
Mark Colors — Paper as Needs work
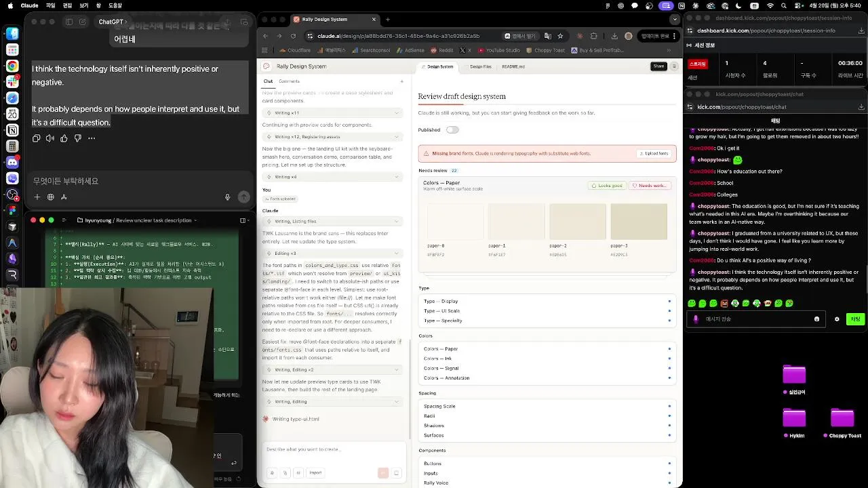coord(650,185)
